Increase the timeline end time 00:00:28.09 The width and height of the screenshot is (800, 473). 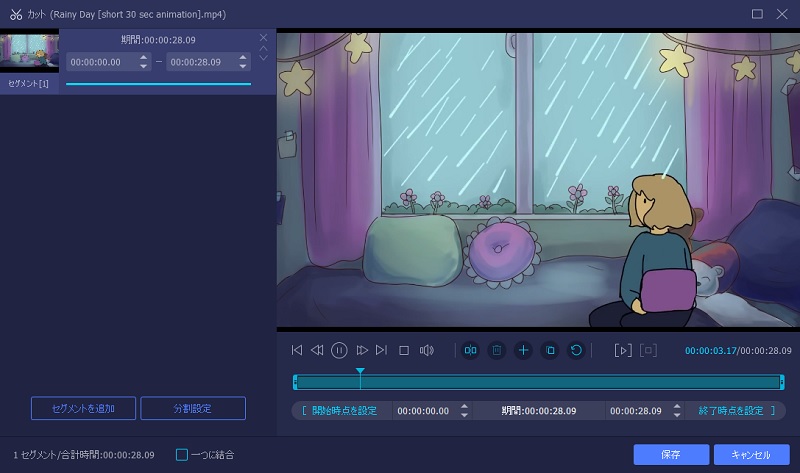677,407
